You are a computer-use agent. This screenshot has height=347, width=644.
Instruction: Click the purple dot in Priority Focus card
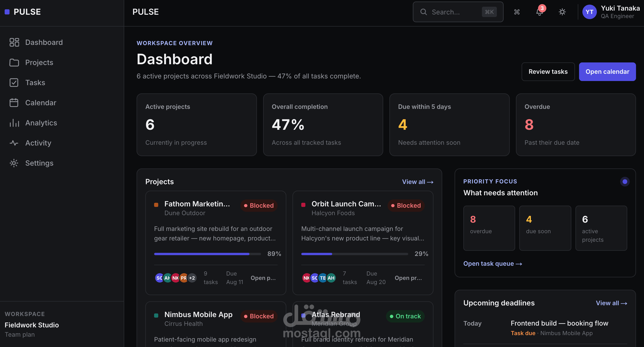pos(625,182)
